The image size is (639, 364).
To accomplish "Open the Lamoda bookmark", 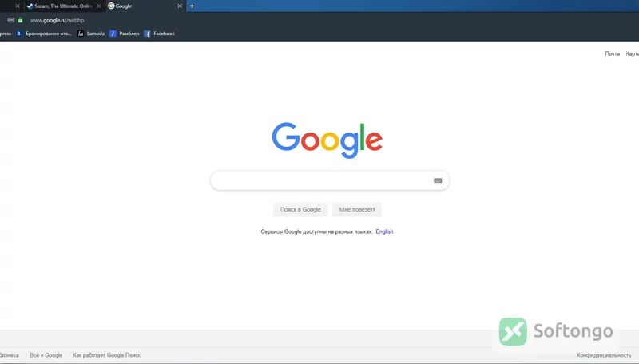I will [x=91, y=34].
